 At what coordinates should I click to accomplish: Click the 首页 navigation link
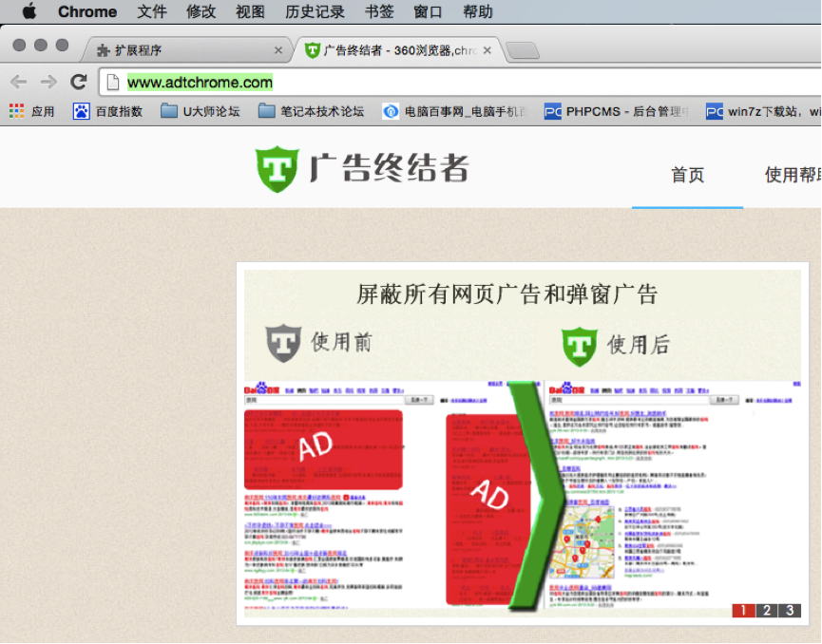click(687, 176)
